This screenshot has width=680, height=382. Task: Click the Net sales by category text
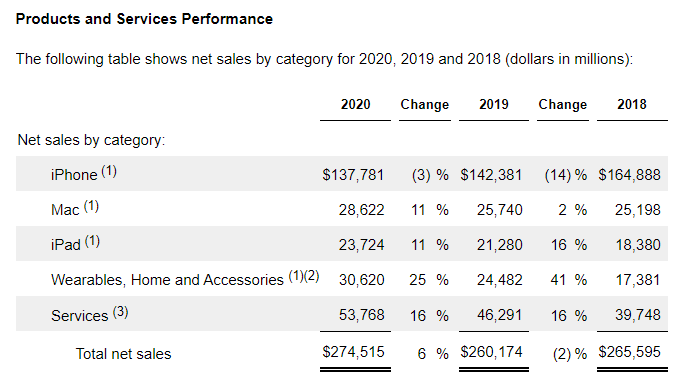[x=91, y=140]
